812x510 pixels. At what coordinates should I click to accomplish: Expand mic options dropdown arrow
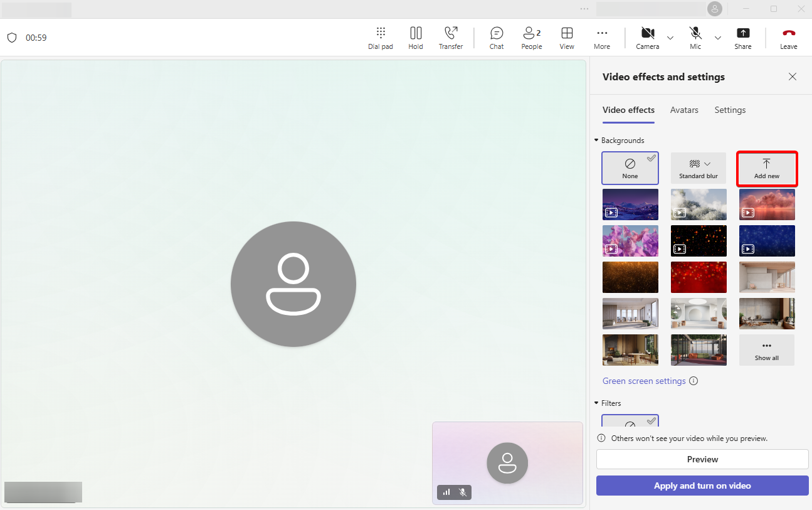(718, 38)
